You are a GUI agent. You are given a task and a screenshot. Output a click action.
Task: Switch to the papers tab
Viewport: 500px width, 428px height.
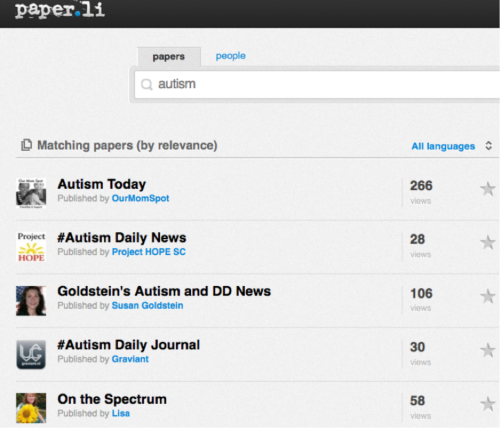coord(169,57)
